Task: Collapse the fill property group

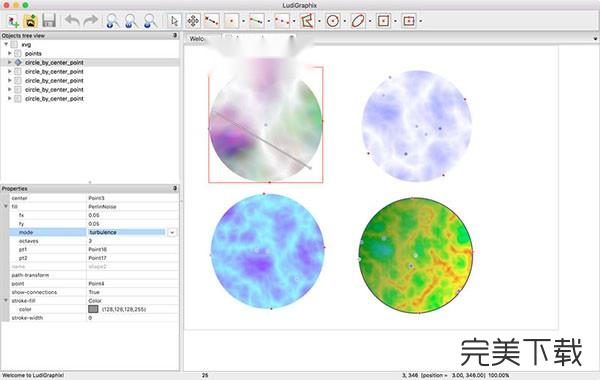Action: [6, 206]
